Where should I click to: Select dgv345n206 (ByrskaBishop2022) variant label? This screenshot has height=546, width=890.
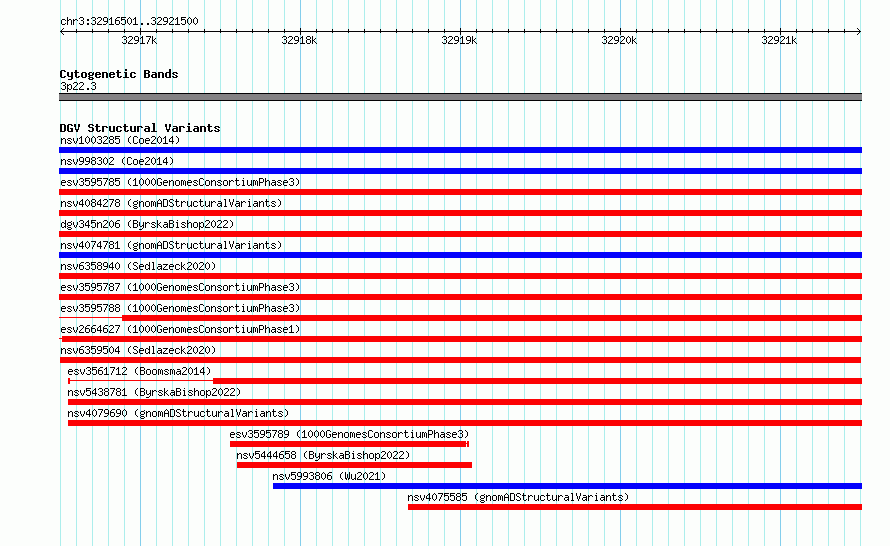coord(147,224)
